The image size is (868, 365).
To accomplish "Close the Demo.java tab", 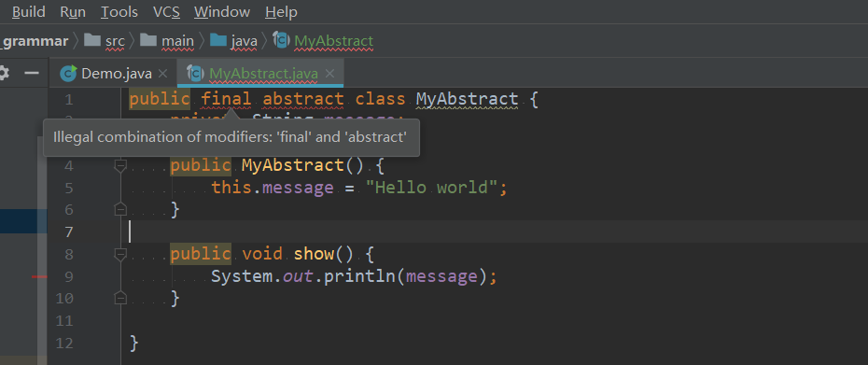I will [x=162, y=73].
